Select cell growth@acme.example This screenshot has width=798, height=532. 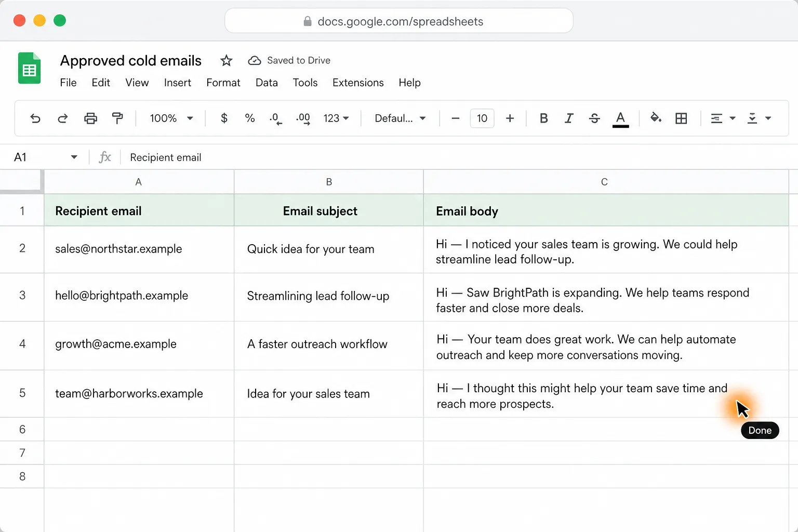(139, 345)
